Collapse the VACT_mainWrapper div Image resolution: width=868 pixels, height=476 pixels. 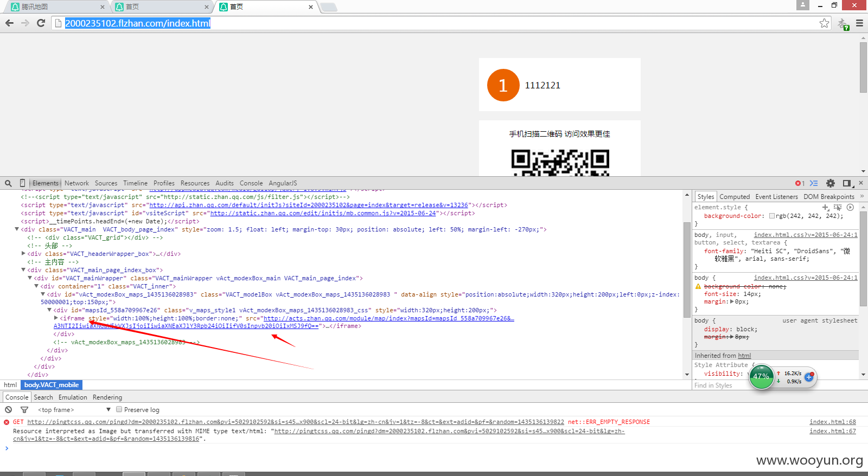click(30, 278)
